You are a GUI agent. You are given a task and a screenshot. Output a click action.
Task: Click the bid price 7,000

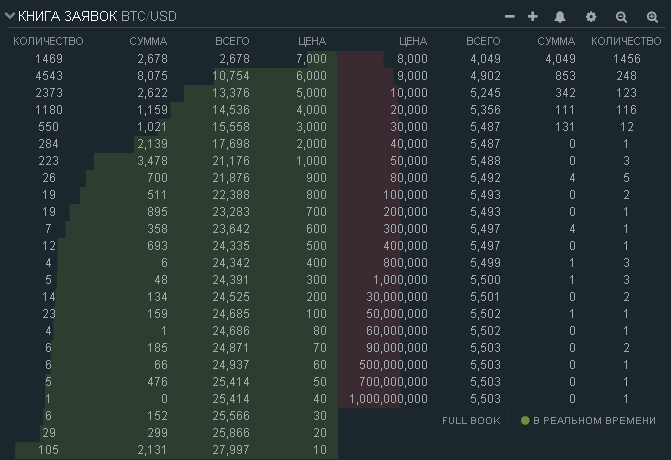312,59
